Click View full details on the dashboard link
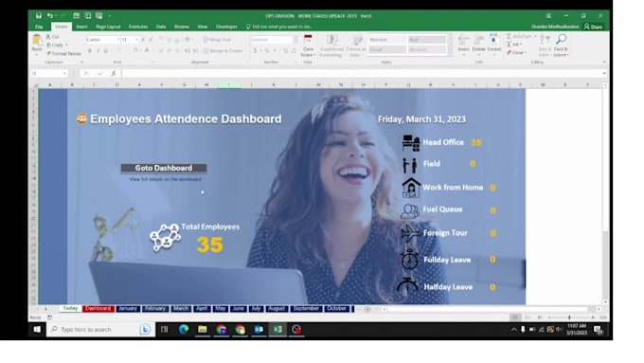Screen dimensions: 644x363 pos(165,179)
